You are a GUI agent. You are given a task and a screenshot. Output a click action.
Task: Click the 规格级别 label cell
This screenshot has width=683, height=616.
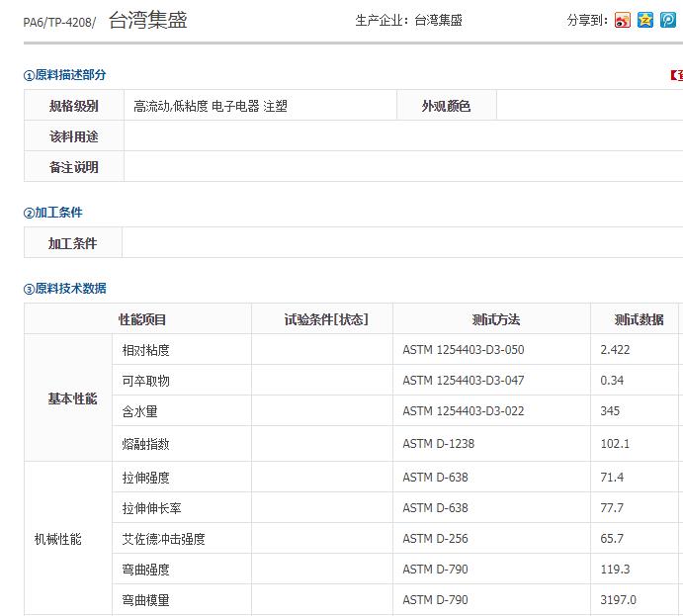pyautogui.click(x=74, y=106)
